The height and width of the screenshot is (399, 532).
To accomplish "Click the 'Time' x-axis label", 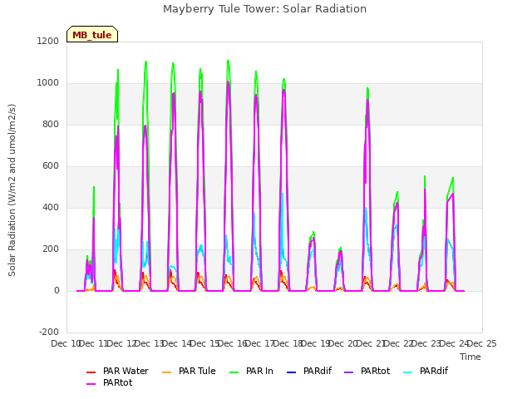I will click(470, 357).
